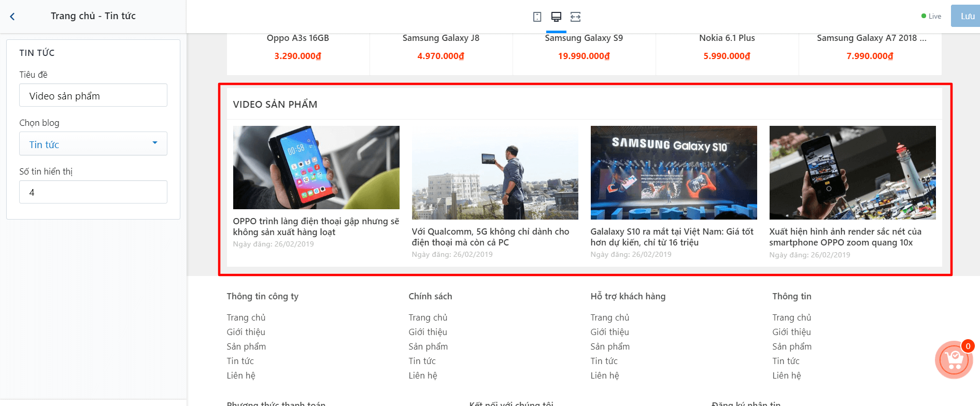
Task: Click Giới thiệu under Thông tin công ty
Action: click(x=246, y=332)
